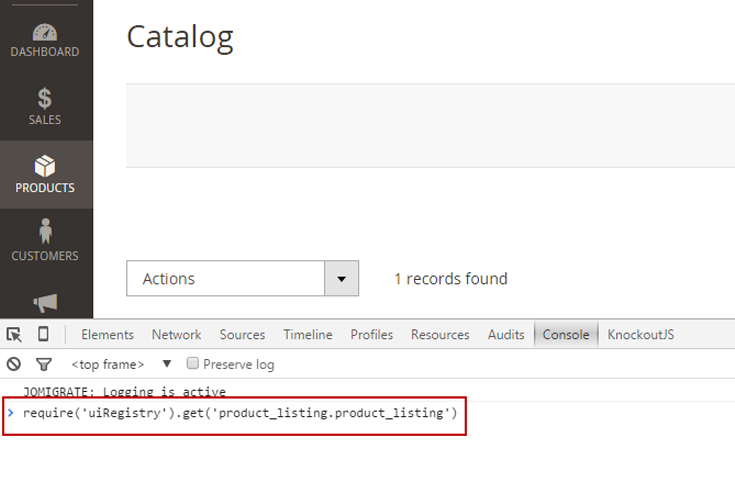Open the Marketing megaphone sidebar item
Image resolution: width=735 pixels, height=493 pixels.
(x=45, y=303)
